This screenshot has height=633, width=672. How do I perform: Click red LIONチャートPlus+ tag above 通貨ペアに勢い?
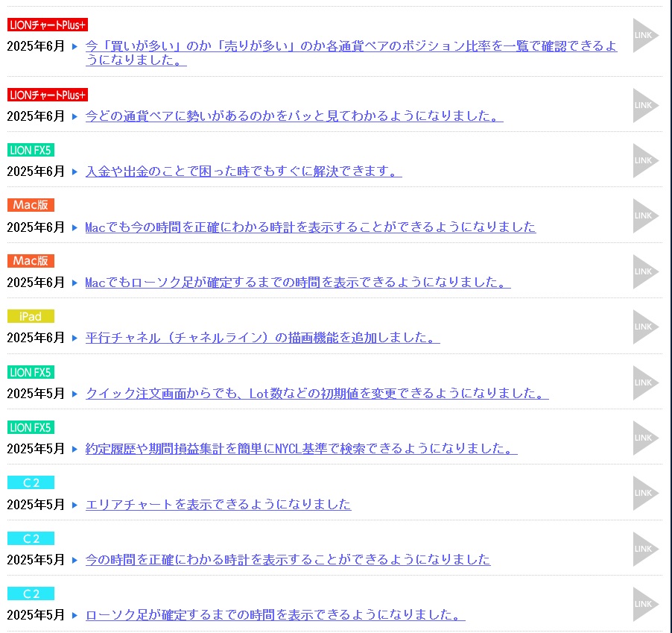coord(48,95)
